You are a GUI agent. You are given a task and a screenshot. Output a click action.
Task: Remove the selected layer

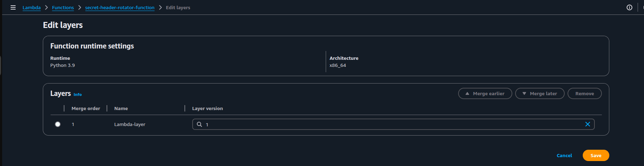coord(585,93)
